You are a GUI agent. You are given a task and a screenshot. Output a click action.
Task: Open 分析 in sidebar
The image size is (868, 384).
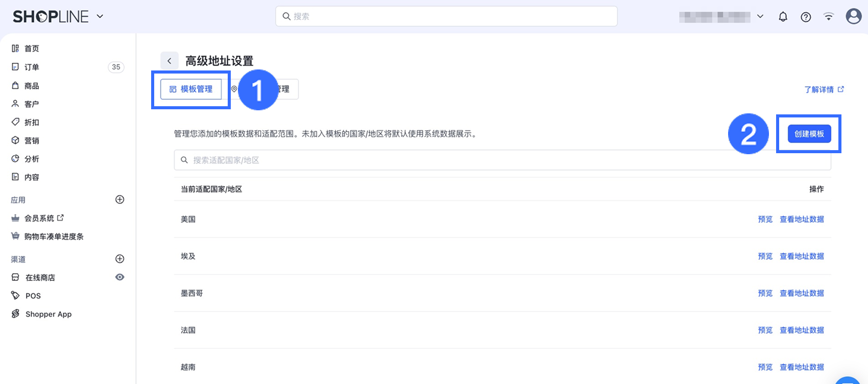[x=32, y=159]
